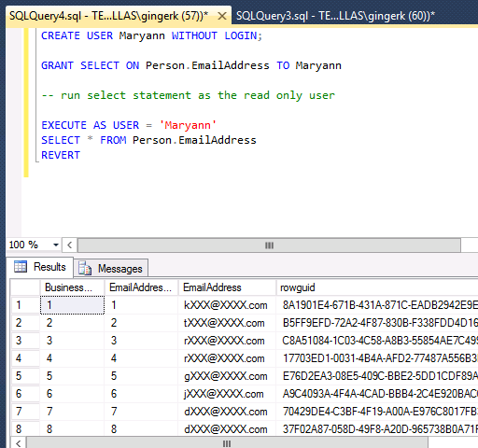Screen dimensions: 478x448
Task: Click the editor scroll-left arrow
Action: pos(70,245)
